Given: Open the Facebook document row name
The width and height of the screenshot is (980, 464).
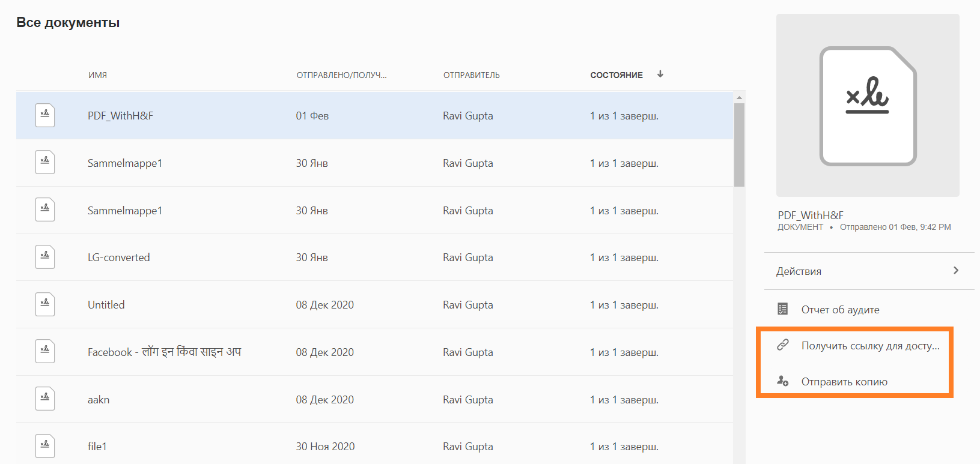Looking at the screenshot, I should [164, 352].
